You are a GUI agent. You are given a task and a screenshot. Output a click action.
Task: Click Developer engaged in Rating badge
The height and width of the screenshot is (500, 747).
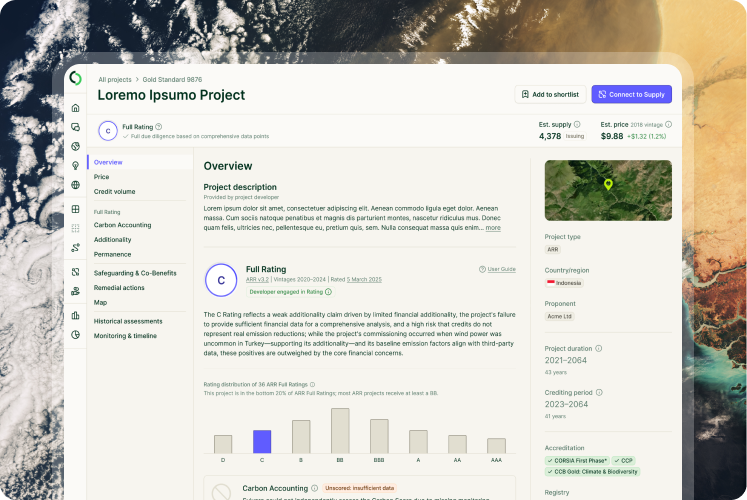(291, 292)
